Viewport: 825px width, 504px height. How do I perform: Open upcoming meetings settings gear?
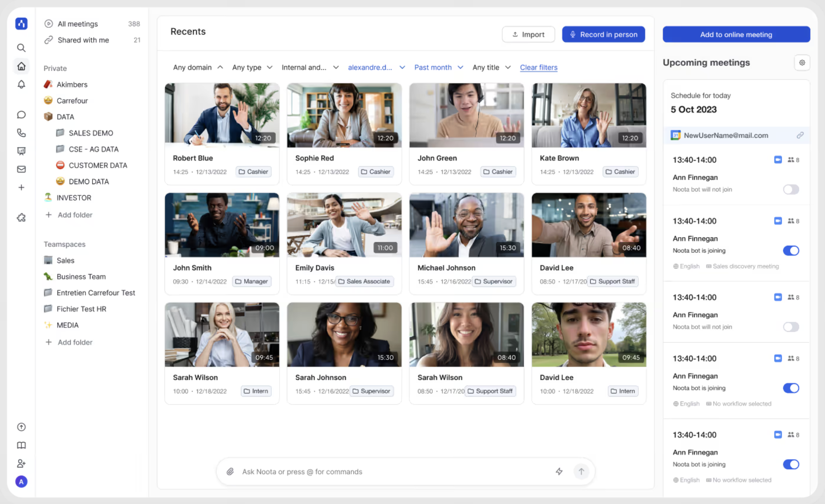pos(802,63)
